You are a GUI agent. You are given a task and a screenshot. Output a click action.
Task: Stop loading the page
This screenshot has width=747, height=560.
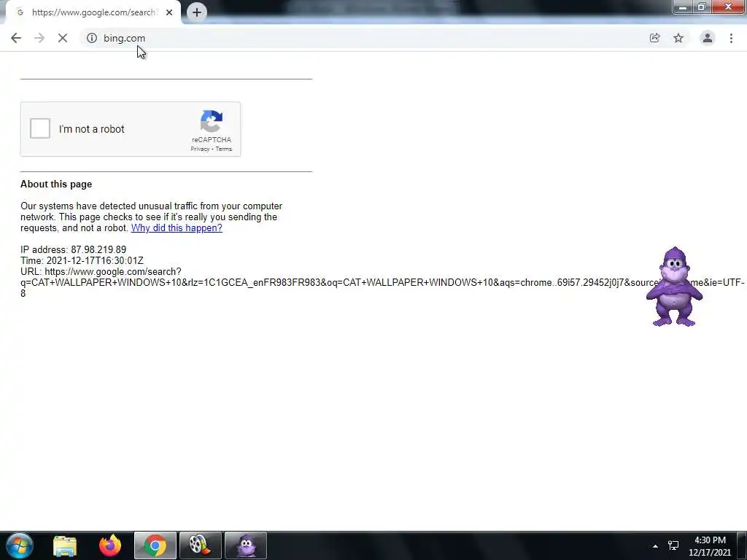coord(63,38)
